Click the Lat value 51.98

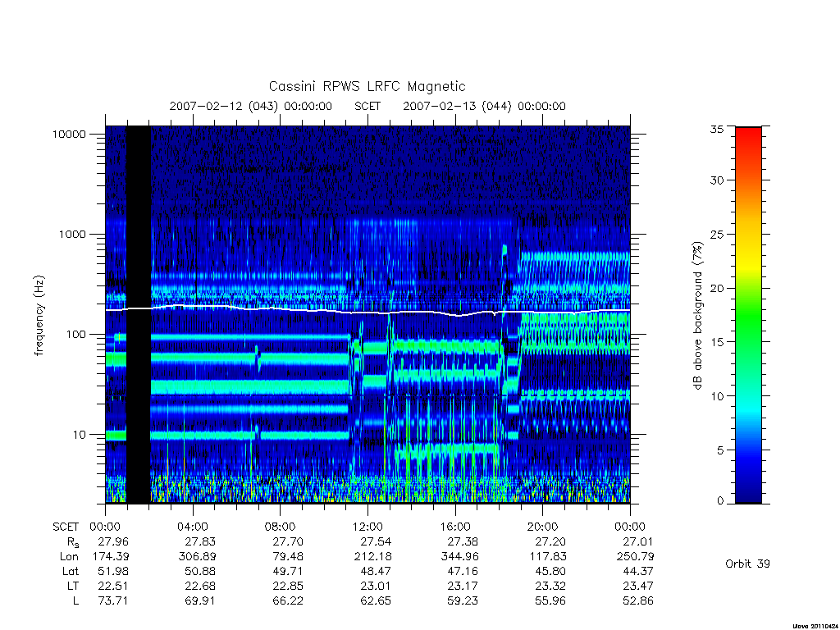pos(113,572)
